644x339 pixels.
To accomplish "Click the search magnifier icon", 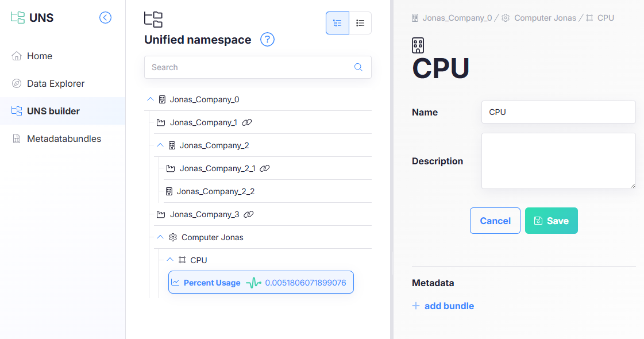I will click(358, 67).
